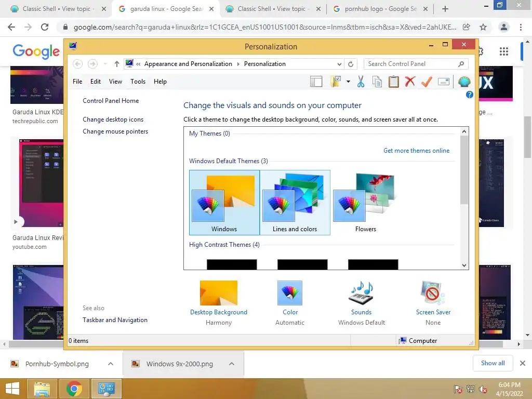This screenshot has height=399, width=532.
Task: Click the search magnifier icon
Action: 461,64
